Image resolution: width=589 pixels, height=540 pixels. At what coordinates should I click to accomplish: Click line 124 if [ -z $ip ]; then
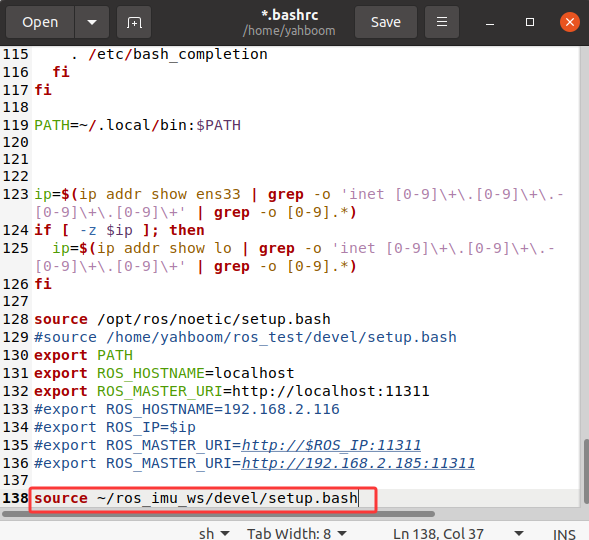click(x=119, y=230)
